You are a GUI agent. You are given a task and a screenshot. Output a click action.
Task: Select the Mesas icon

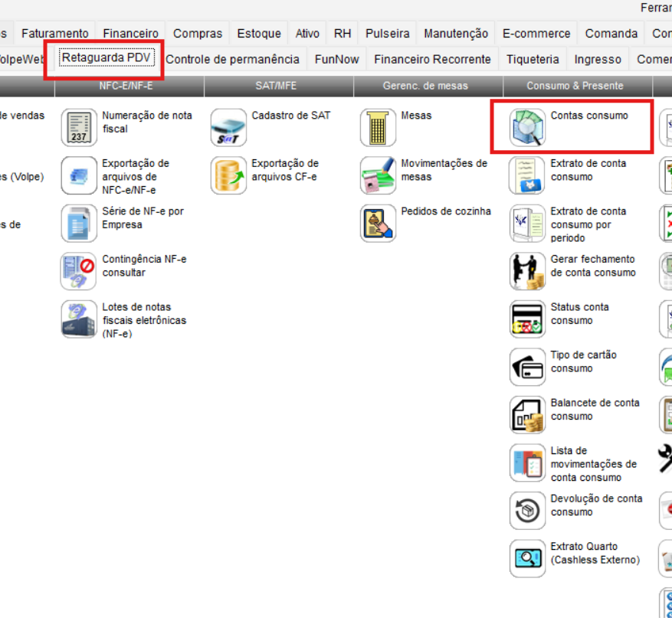pos(378,128)
